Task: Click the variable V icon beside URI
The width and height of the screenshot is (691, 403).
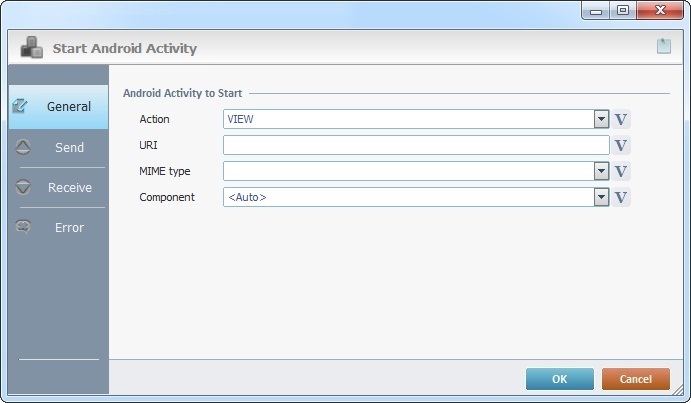Action: click(x=621, y=145)
